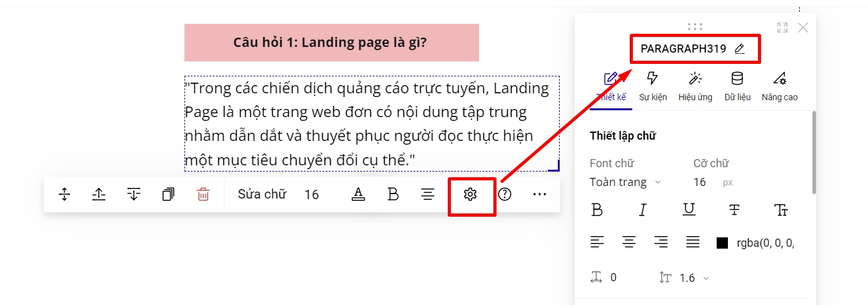868x305 pixels.
Task: Open more options ellipsis in toolbar
Action: tap(540, 195)
